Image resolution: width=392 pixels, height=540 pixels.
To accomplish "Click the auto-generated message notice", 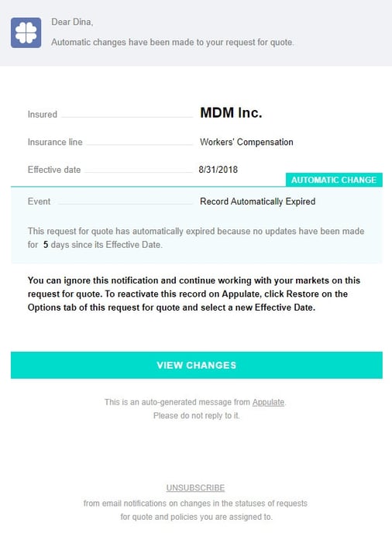I will click(195, 402).
